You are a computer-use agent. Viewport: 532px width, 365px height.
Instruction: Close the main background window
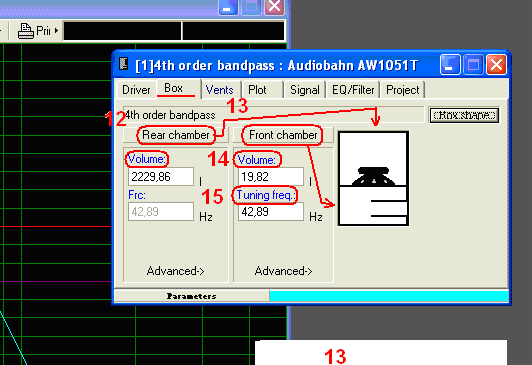pyautogui.click(x=274, y=7)
